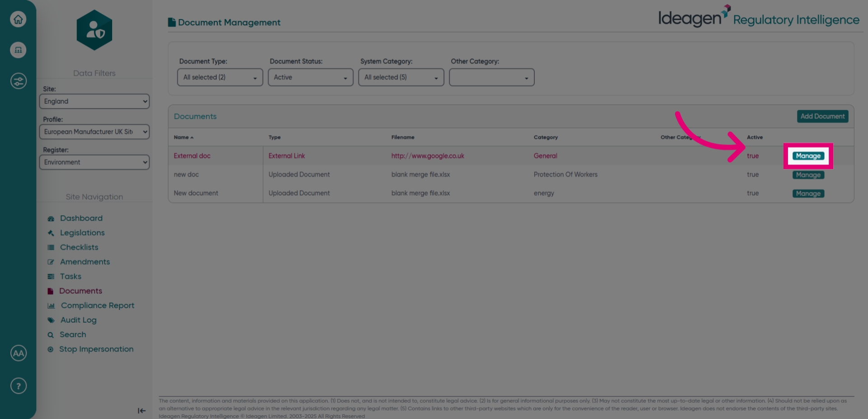Click the Documents file icon in navigation

tap(50, 291)
